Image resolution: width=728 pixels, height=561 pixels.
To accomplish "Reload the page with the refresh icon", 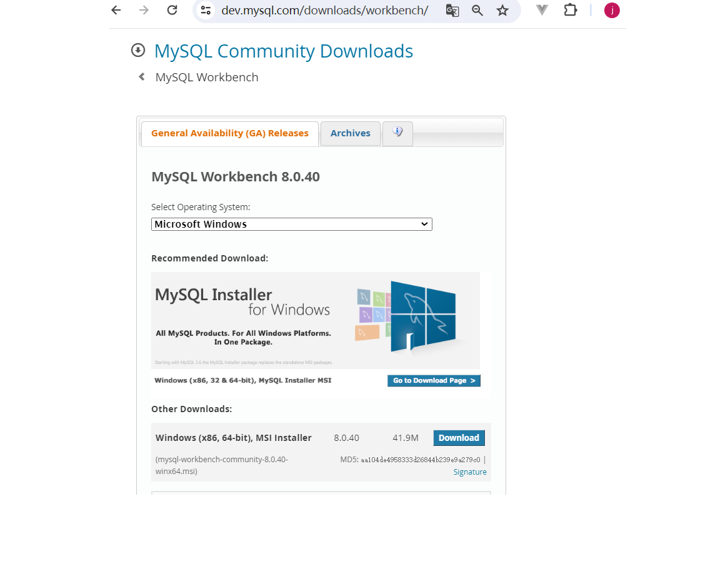I will tap(172, 10).
